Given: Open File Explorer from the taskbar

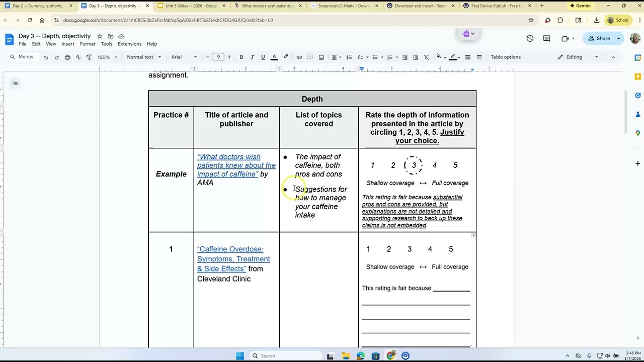Looking at the screenshot, I should tap(346, 356).
